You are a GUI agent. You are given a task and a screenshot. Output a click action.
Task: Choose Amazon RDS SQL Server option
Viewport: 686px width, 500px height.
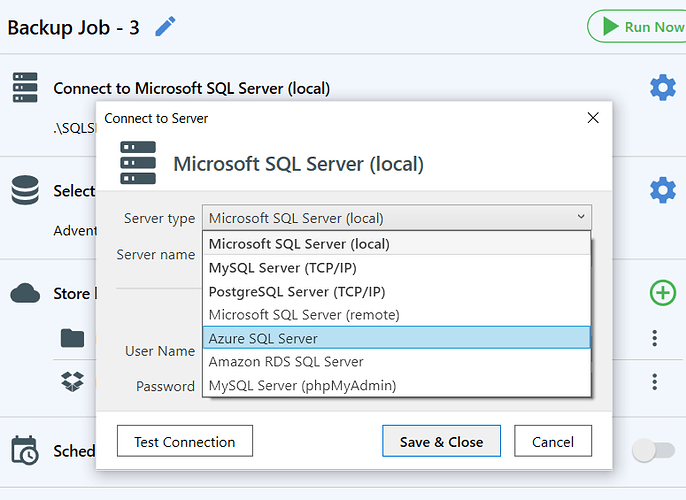click(396, 361)
